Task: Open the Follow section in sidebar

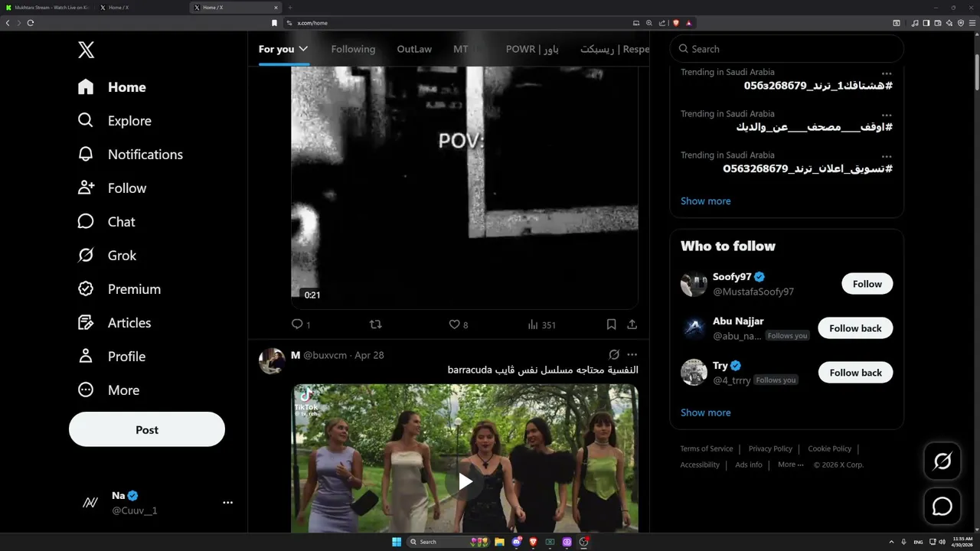Action: point(112,188)
